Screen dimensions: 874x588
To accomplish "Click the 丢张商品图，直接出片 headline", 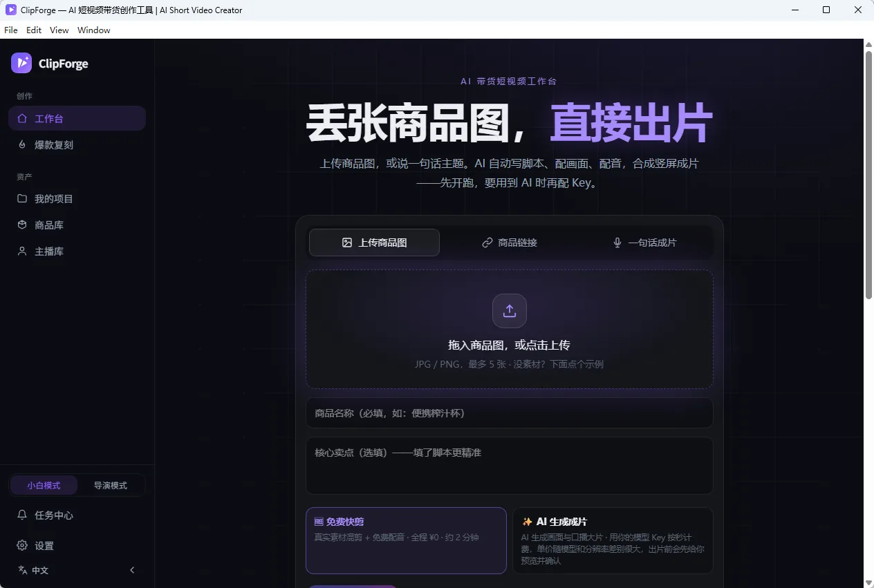I will [x=510, y=123].
